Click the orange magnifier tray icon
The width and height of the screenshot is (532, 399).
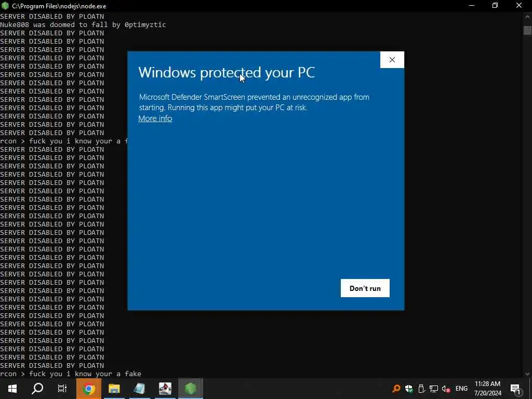click(x=396, y=389)
